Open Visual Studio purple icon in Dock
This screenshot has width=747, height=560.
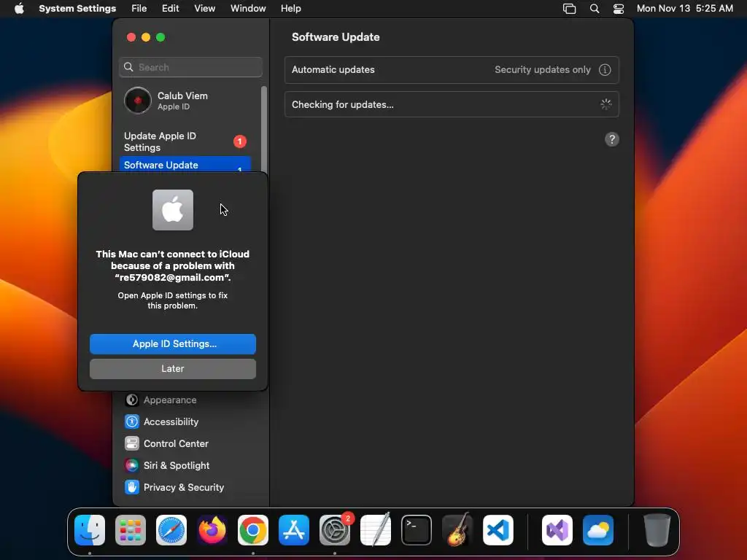tap(557, 530)
